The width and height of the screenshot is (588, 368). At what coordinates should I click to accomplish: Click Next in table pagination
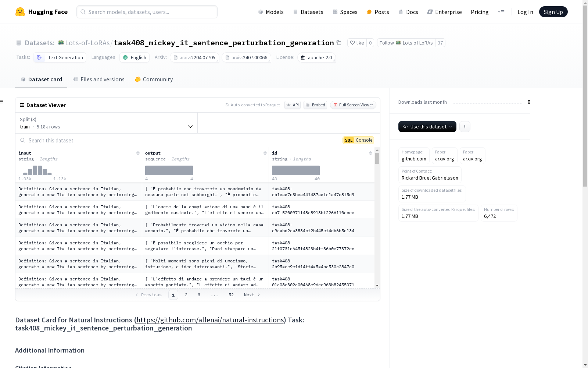tap(252, 295)
